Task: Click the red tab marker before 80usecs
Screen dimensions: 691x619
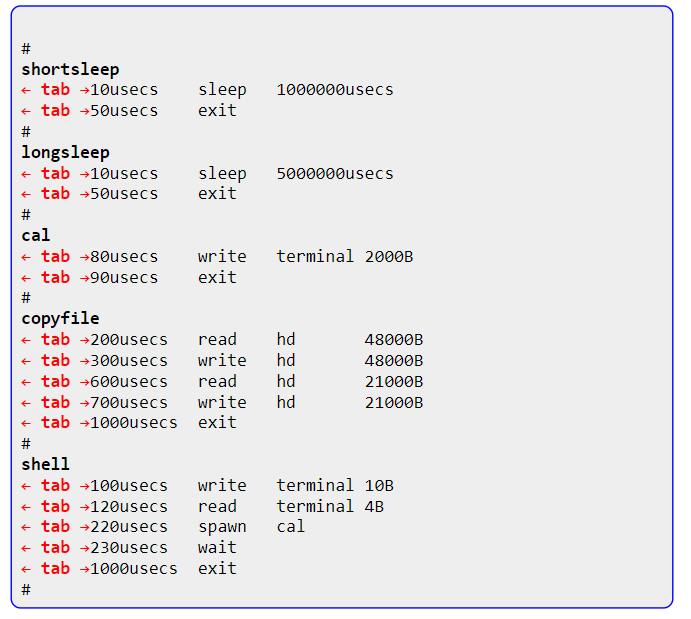Action: [55, 256]
